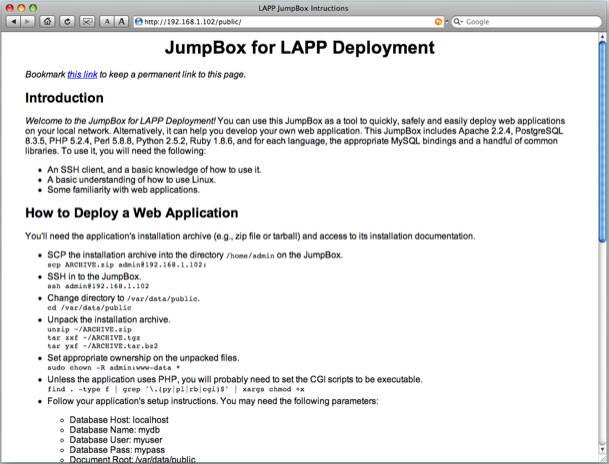Click the 'ssh admin@192.168.1.102' command
This screenshot has width=609, height=464.
click(98, 286)
